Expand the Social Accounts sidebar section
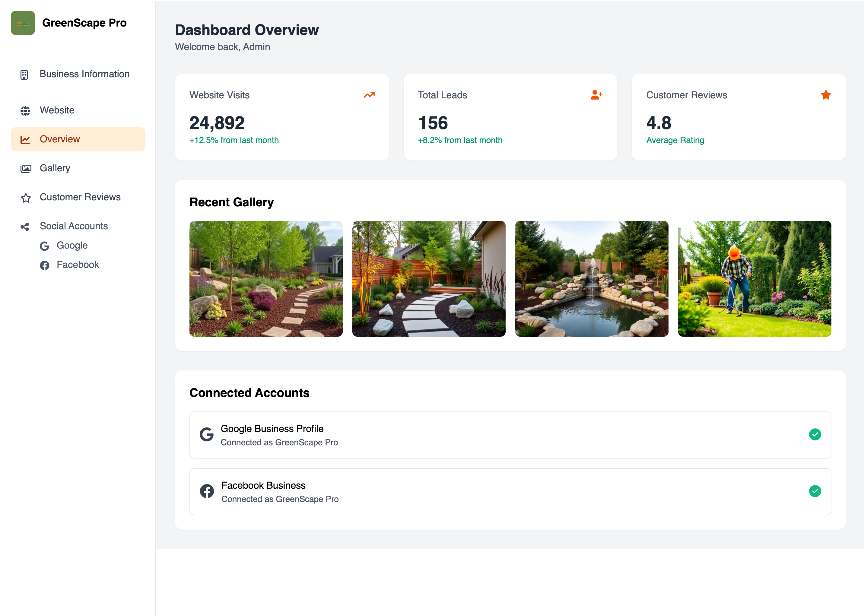 coord(74,226)
